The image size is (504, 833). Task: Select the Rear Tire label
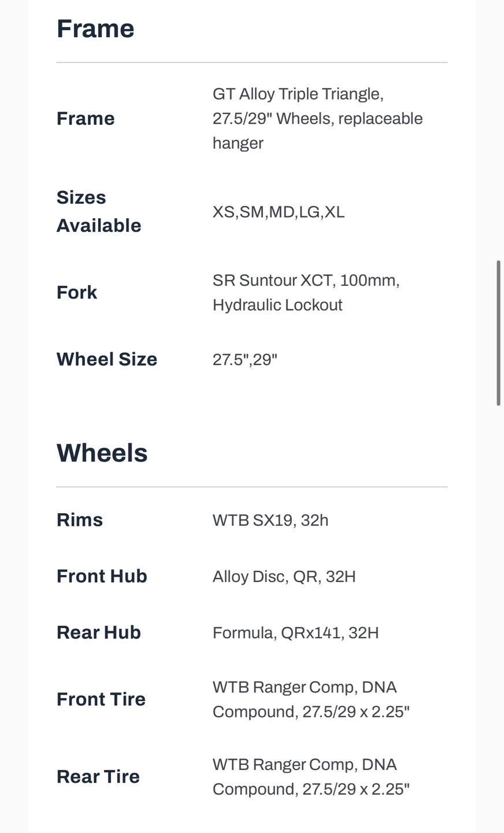[x=98, y=776]
